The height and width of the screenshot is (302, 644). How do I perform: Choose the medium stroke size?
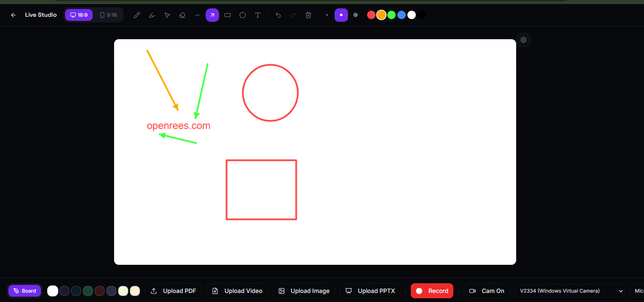(341, 15)
